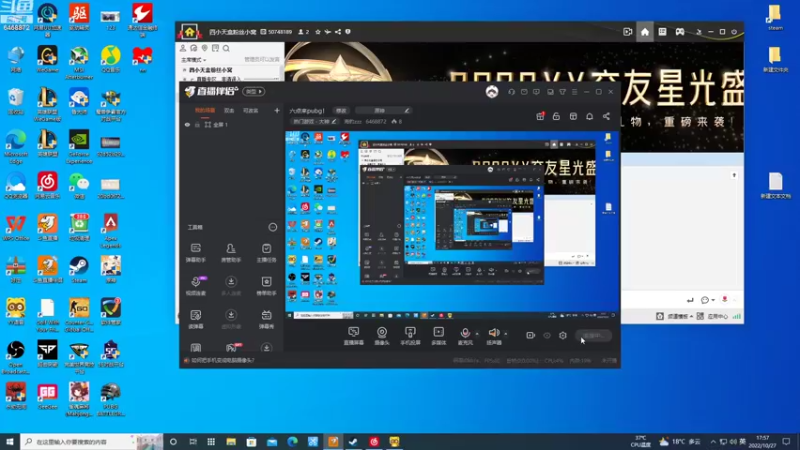Open customer service headset icon
Screen dimensions: 800x450
click(x=511, y=92)
